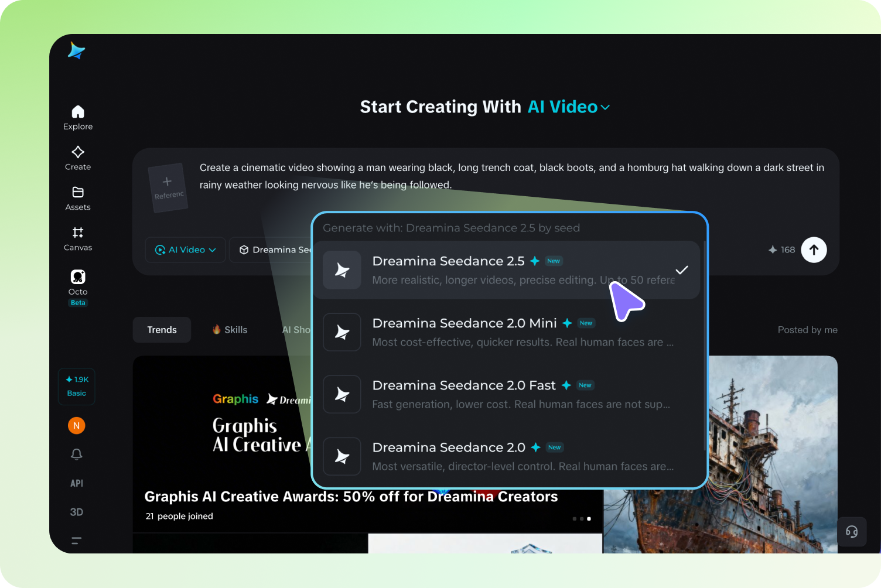881x588 pixels.
Task: Go to the Create section
Action: (x=78, y=158)
